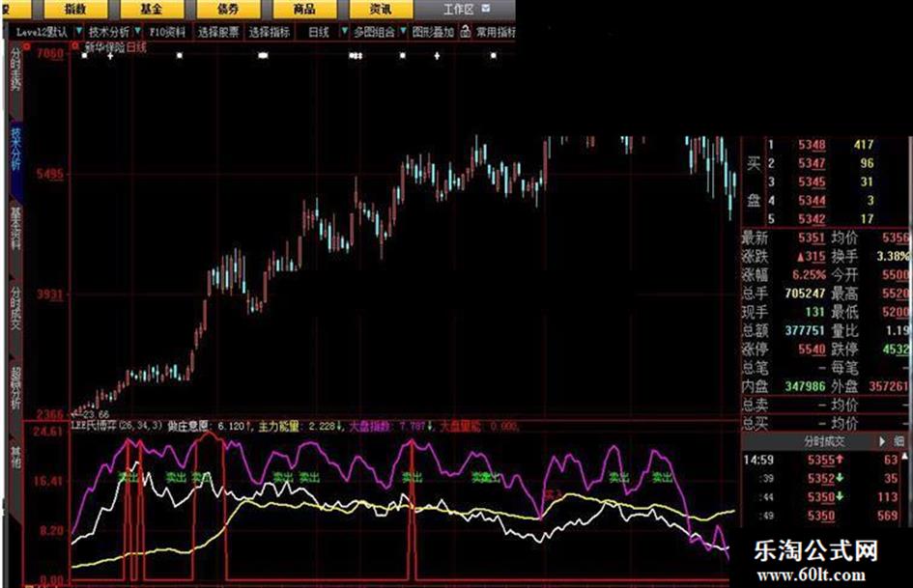913x588 pixels.
Task: Switch to the 技术分析 side tab
Action: point(14,149)
